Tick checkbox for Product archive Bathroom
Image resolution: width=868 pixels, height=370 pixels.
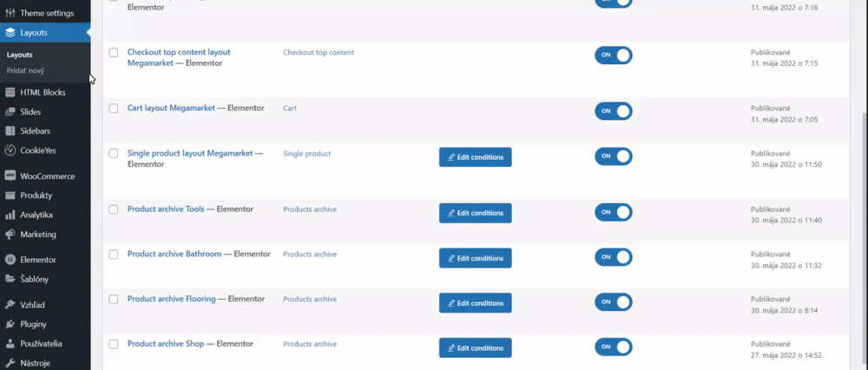coord(114,254)
